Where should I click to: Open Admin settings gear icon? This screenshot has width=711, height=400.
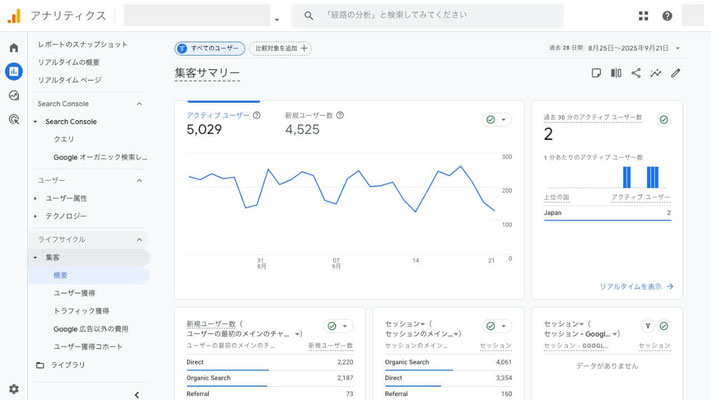coord(14,389)
